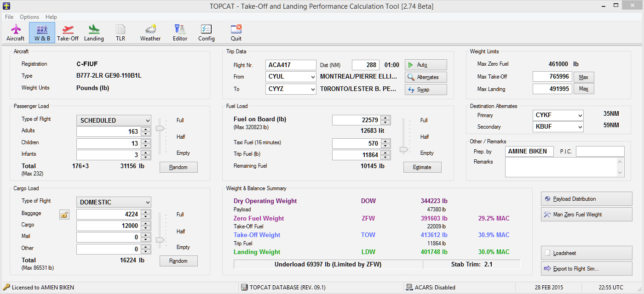This screenshot has width=644, height=294.
Task: Open Payload Distribution
Action: [x=586, y=199]
